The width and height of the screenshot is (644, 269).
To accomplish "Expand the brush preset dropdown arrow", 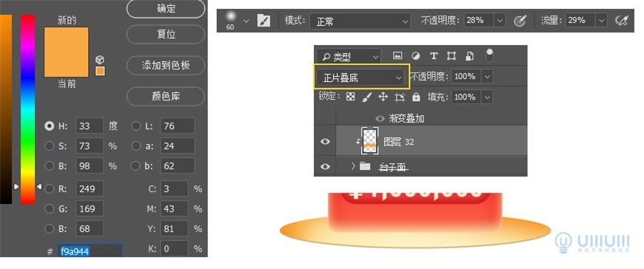I will point(246,21).
